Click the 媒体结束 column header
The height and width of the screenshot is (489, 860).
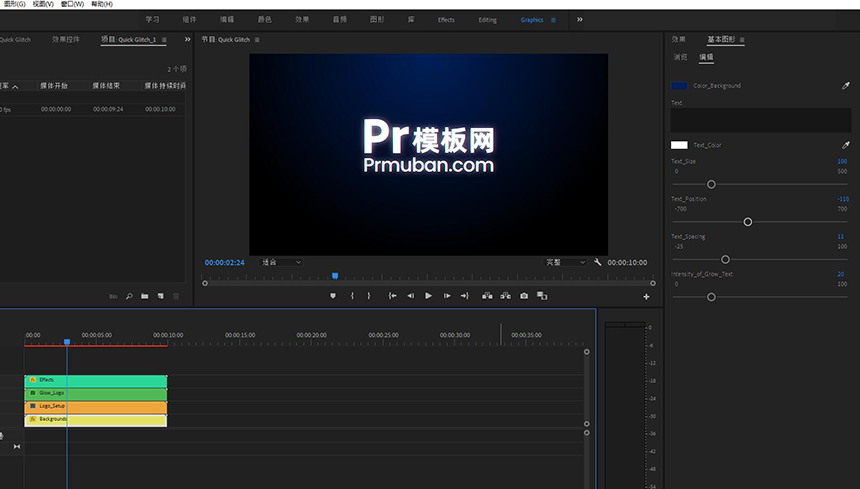(x=106, y=86)
